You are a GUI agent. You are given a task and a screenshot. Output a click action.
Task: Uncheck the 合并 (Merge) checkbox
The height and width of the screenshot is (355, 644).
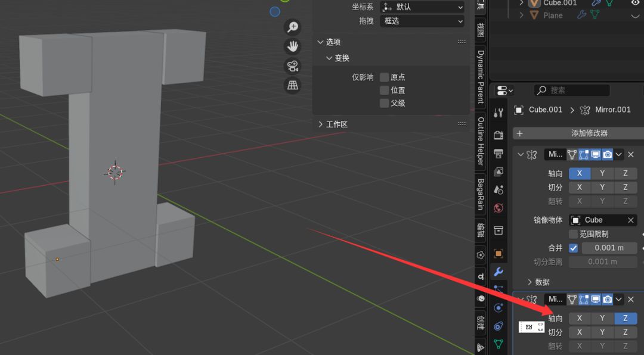tap(574, 248)
